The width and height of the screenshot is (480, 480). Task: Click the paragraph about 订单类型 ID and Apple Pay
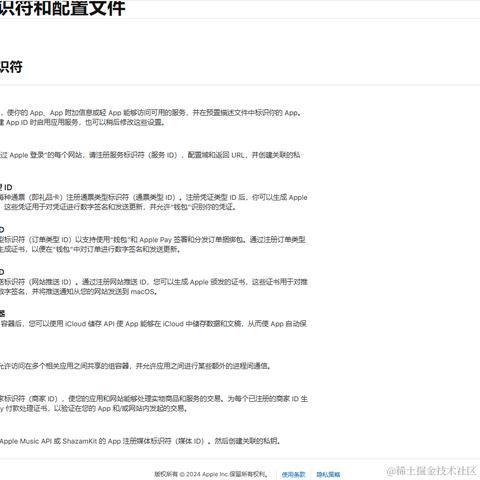click(x=153, y=244)
